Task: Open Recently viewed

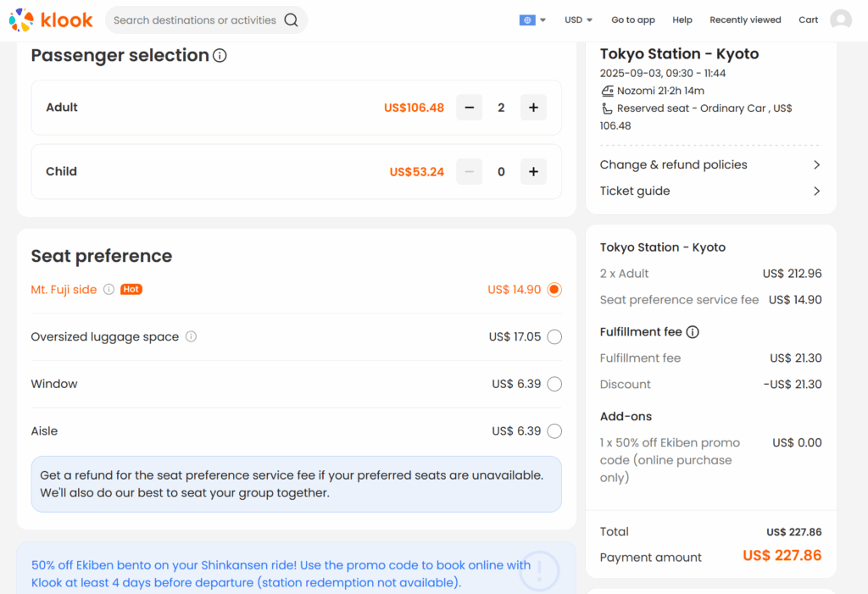Action: (x=745, y=20)
